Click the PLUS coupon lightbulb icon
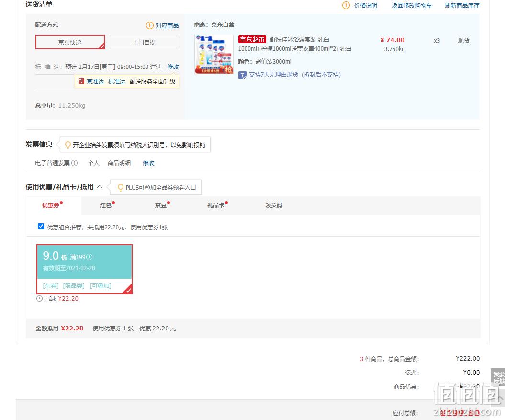The height and width of the screenshot is (420, 505). pos(121,187)
